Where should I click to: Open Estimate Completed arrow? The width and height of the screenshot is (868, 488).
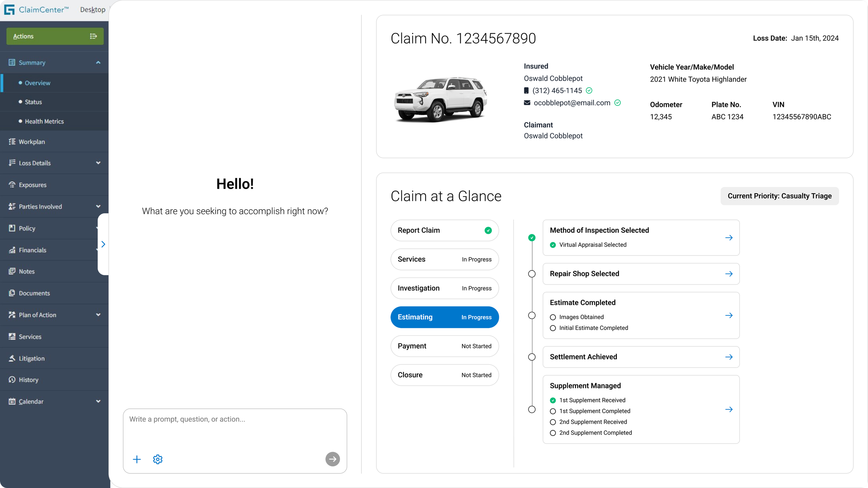pos(729,315)
